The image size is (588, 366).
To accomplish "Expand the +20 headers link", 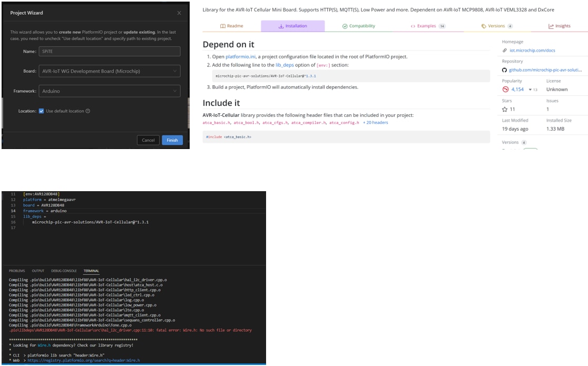I will pos(375,123).
